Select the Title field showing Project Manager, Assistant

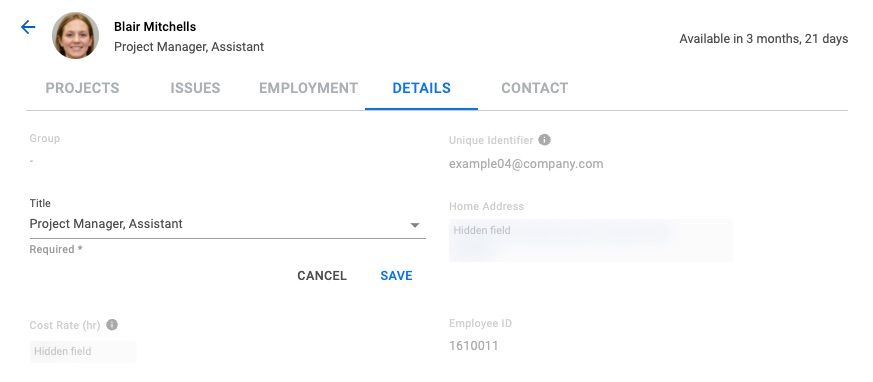click(227, 224)
